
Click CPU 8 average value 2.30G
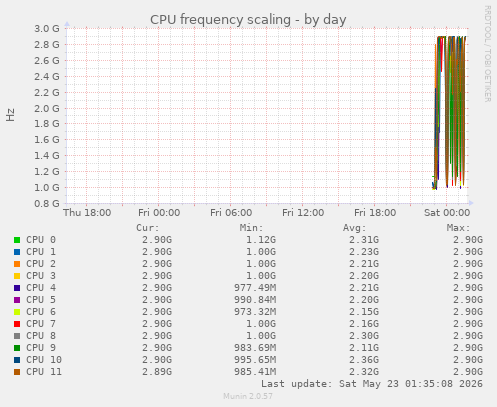click(x=364, y=336)
